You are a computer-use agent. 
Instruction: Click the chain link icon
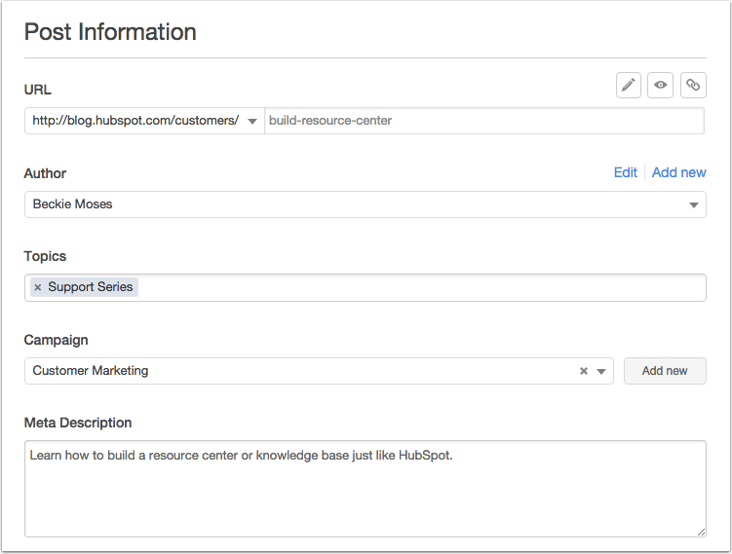pyautogui.click(x=693, y=86)
